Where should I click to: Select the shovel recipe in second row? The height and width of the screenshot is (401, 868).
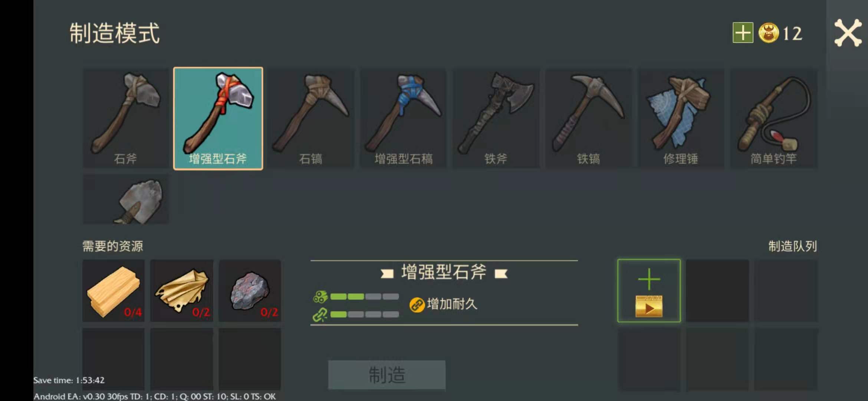125,199
